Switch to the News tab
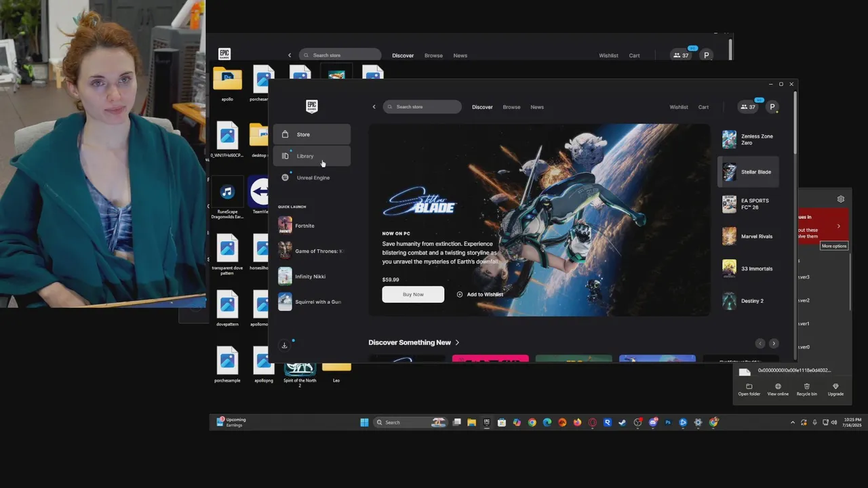Image resolution: width=868 pixels, height=488 pixels. 537,107
